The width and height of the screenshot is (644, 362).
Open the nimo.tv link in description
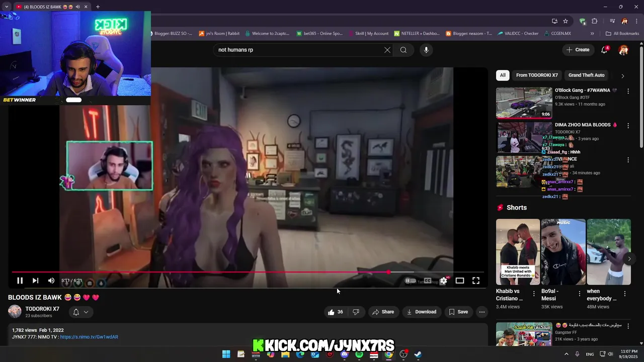89,337
